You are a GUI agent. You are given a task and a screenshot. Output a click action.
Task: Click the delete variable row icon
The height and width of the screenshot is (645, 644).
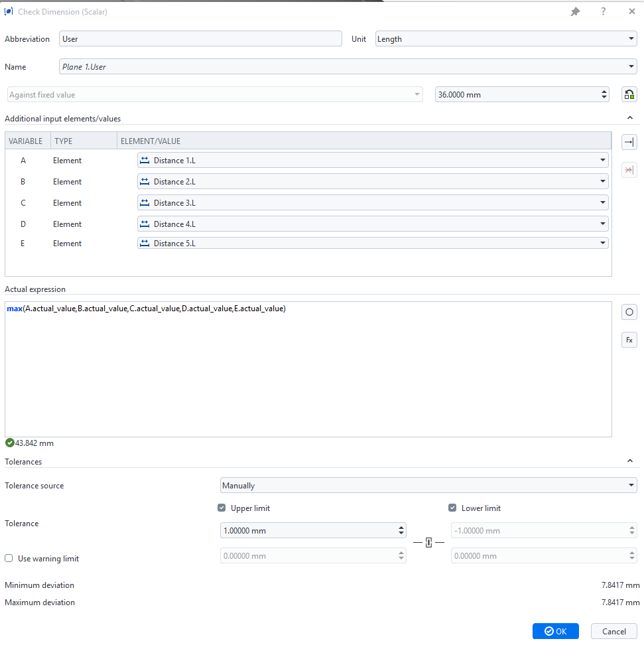coord(629,170)
